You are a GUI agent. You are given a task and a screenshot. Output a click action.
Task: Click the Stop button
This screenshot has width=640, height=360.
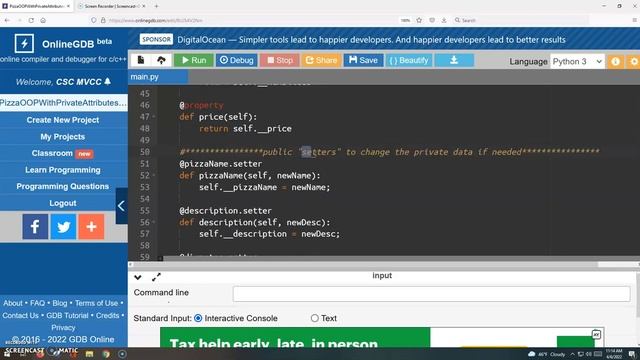tap(280, 60)
